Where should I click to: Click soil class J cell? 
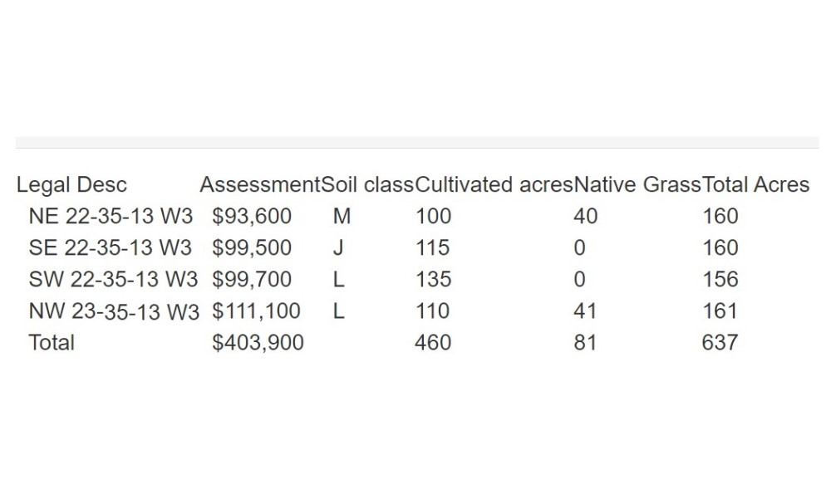point(338,247)
